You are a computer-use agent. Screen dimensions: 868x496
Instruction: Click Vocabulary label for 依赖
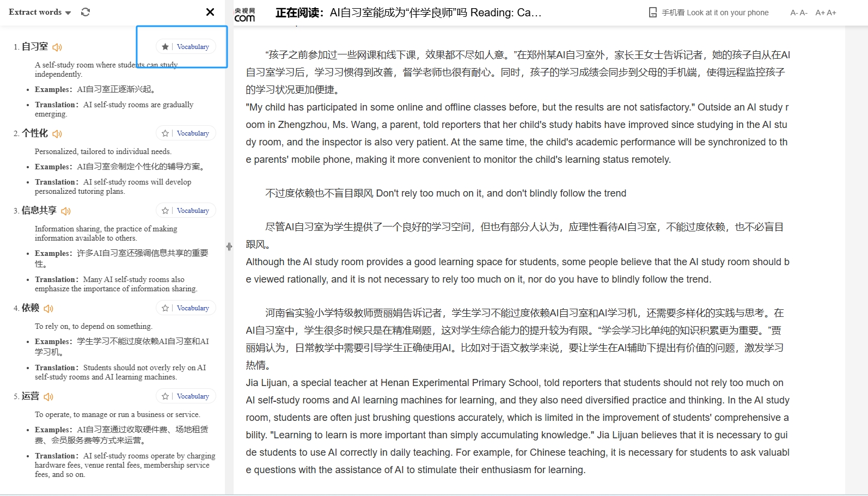(193, 308)
